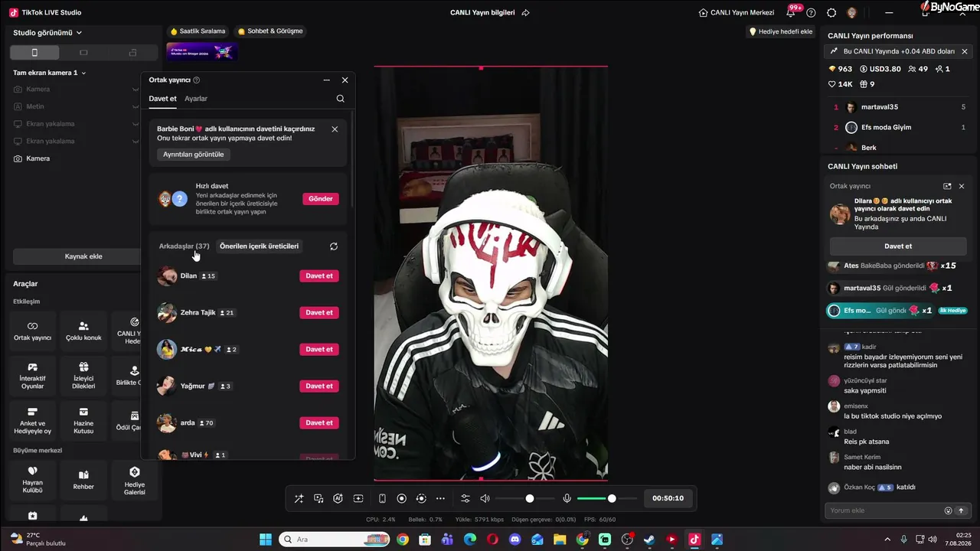The image size is (980, 551).
Task: Open the media and music icon
Action: 318,498
